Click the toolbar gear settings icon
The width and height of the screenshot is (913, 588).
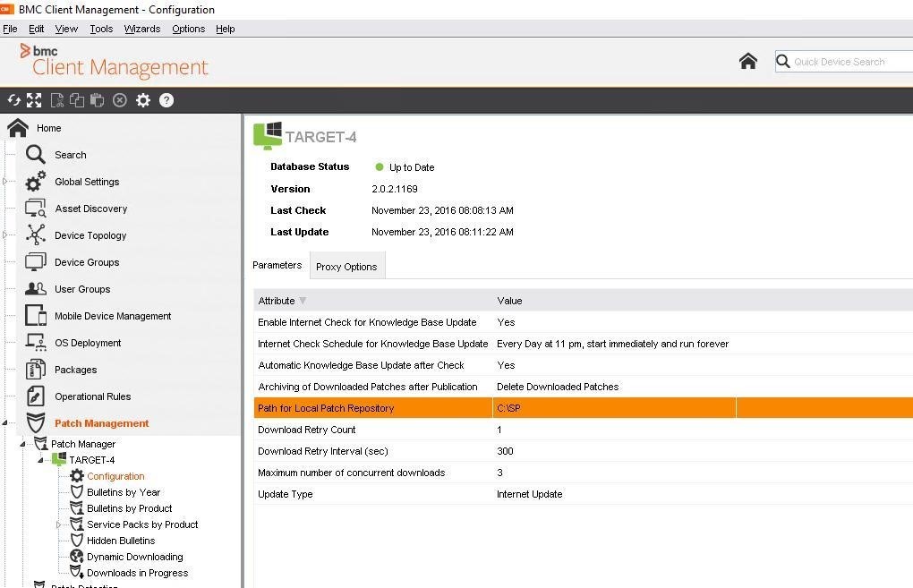click(143, 100)
